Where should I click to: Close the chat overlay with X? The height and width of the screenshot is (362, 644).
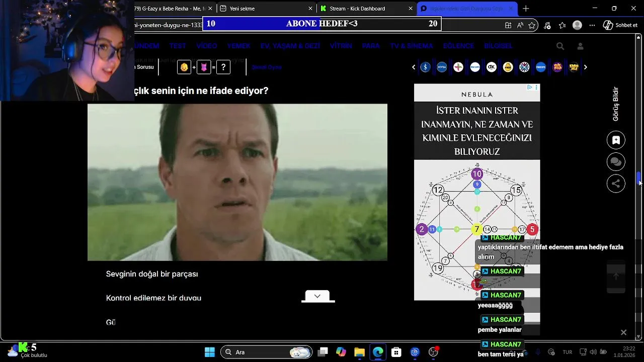[623, 332]
